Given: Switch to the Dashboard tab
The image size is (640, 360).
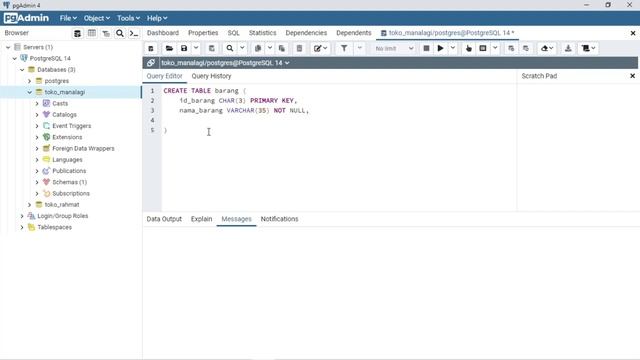Looking at the screenshot, I should click(163, 33).
